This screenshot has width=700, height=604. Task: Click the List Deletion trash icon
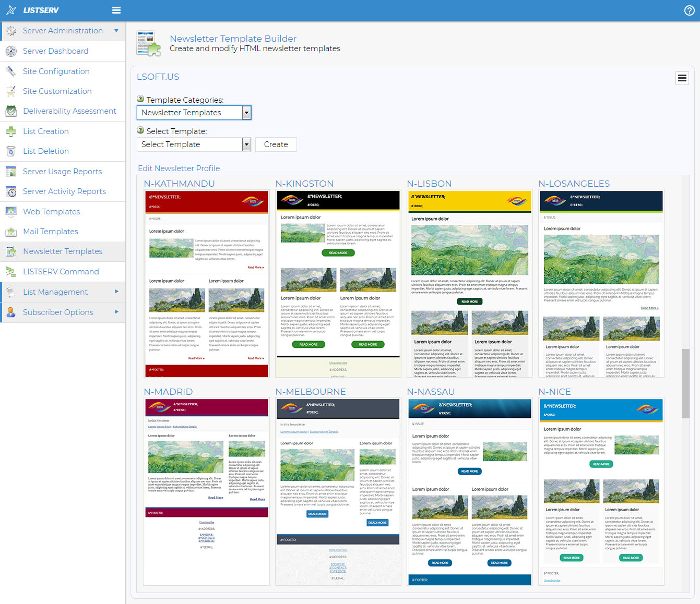pos(11,151)
